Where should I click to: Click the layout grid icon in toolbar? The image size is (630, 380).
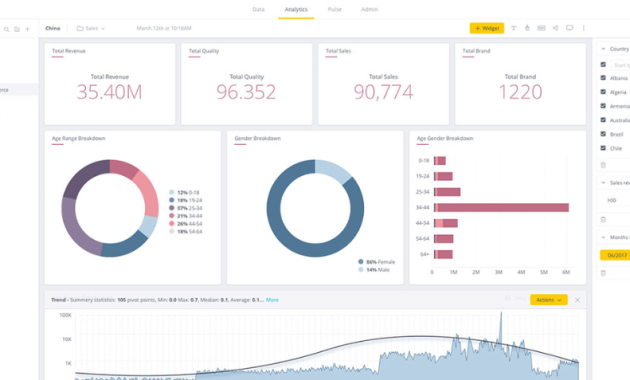coord(541,28)
